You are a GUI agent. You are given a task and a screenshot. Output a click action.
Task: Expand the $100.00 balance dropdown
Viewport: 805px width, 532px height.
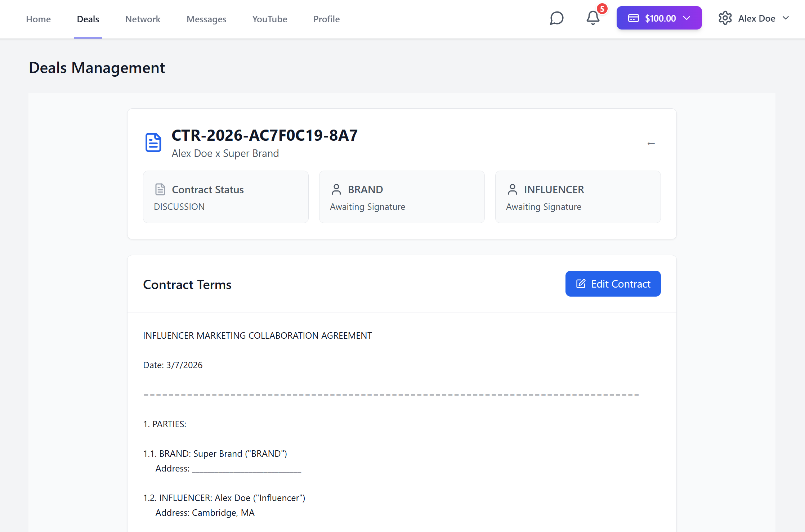pyautogui.click(x=659, y=18)
